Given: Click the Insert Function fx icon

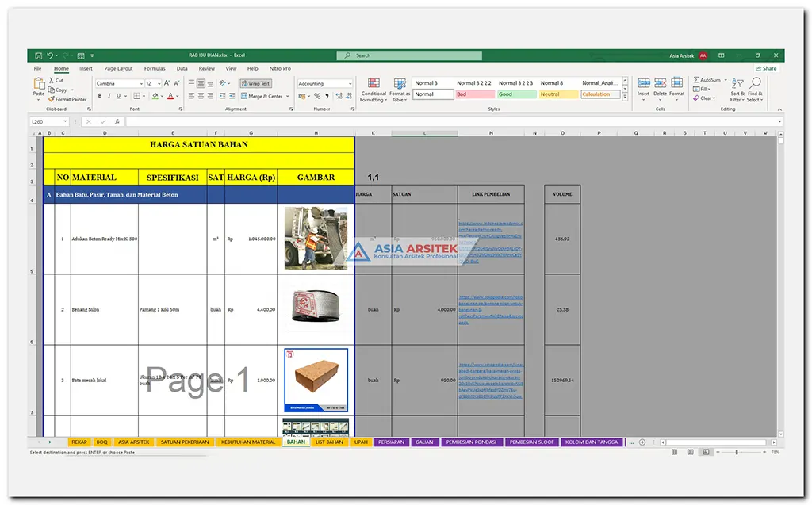Looking at the screenshot, I should click(x=117, y=122).
